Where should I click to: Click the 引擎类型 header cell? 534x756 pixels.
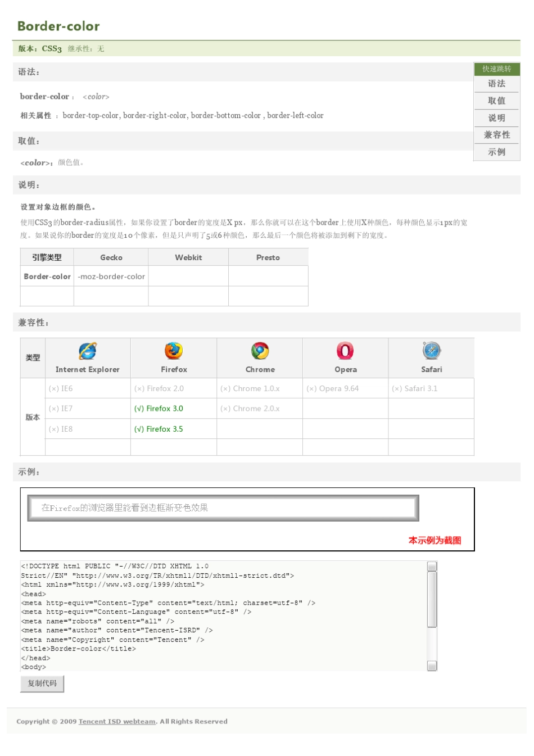click(x=47, y=257)
